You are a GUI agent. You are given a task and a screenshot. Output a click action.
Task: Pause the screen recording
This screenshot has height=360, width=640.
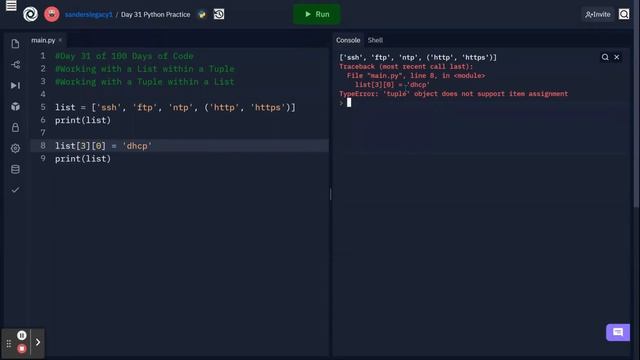(x=22, y=335)
